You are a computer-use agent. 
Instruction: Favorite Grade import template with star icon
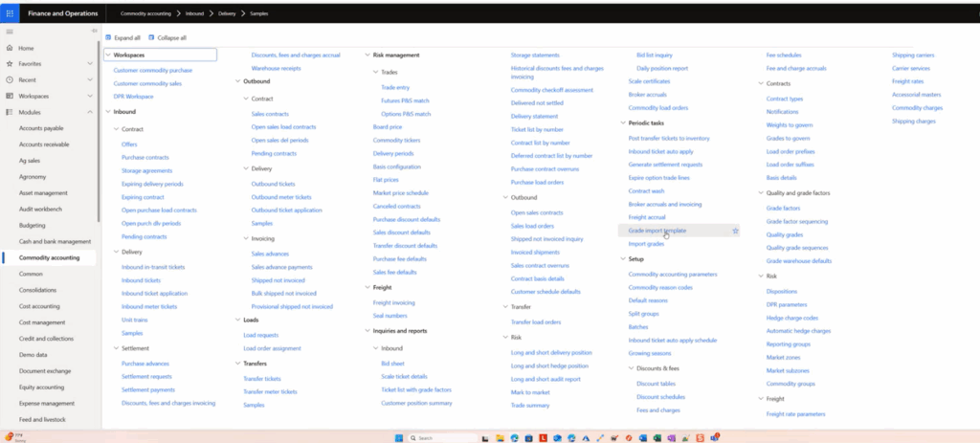pos(735,231)
